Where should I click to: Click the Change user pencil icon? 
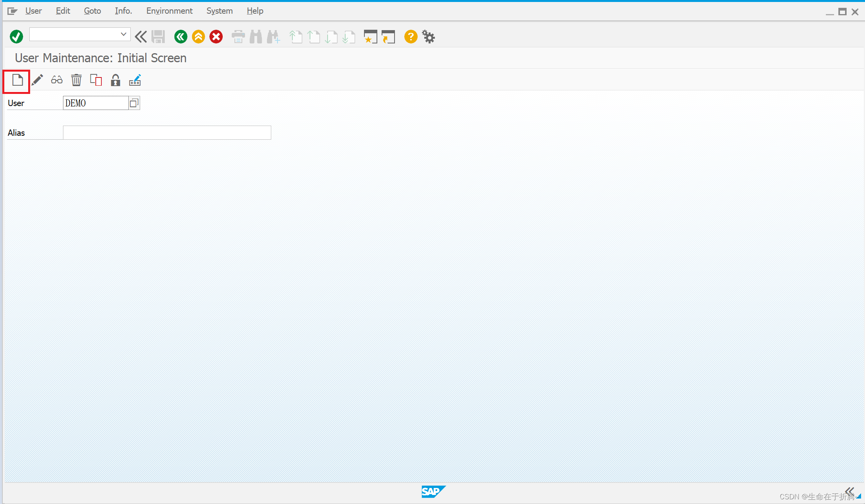tap(37, 80)
